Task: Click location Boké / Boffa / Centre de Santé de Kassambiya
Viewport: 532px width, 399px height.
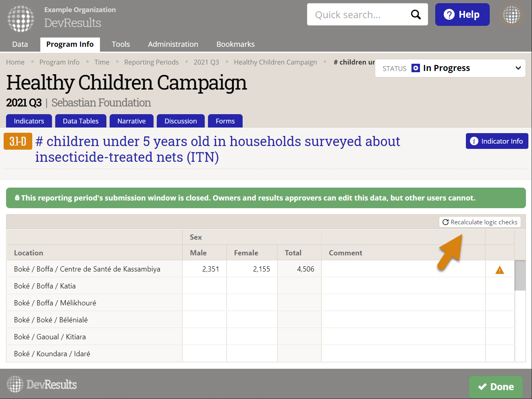Action: tap(87, 269)
